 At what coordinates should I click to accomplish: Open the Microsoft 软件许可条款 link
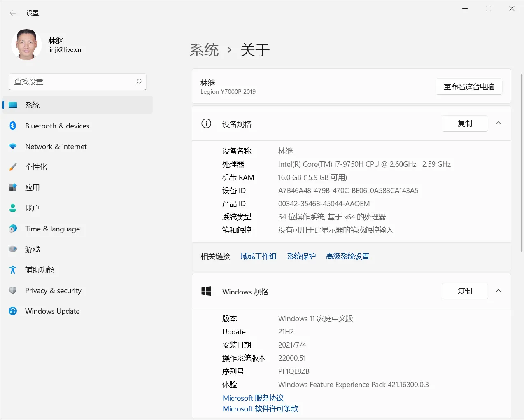tap(261, 409)
